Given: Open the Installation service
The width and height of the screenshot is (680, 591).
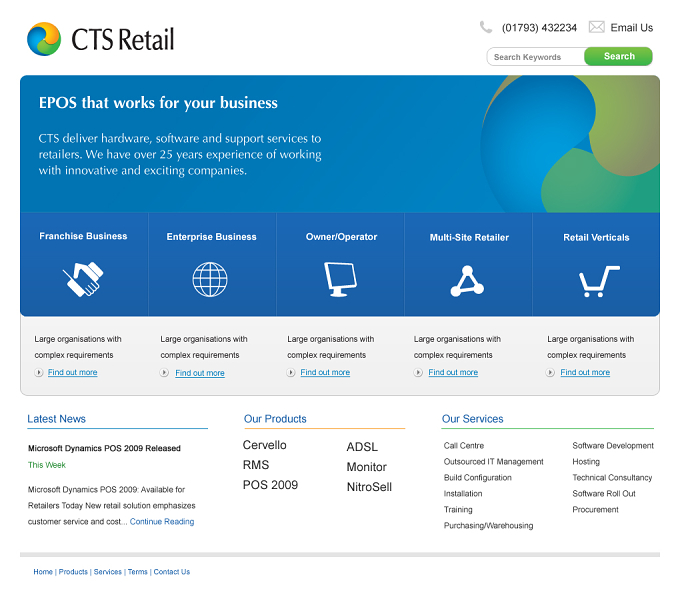Looking at the screenshot, I should (463, 494).
